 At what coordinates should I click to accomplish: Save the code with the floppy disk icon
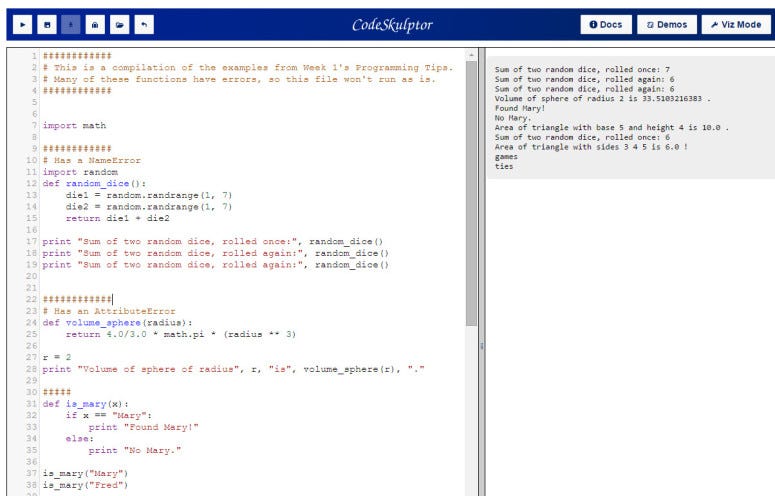(x=47, y=25)
